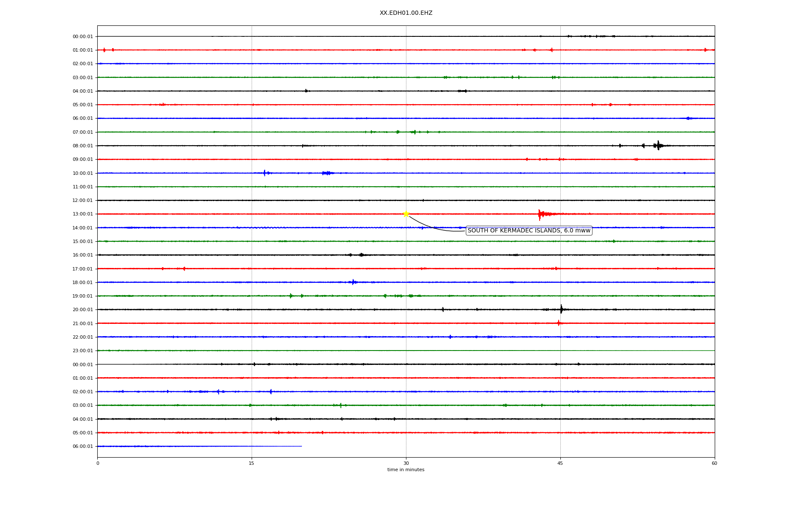Click the 23:00:01 time label

coord(82,351)
